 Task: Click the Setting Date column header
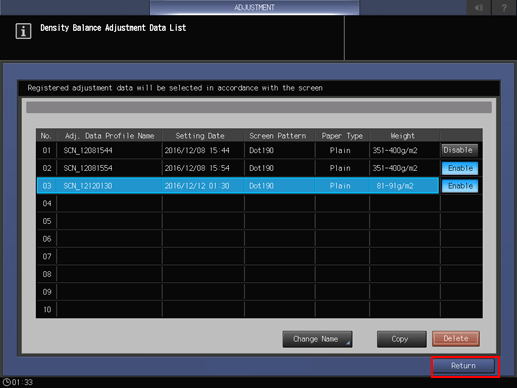200,136
